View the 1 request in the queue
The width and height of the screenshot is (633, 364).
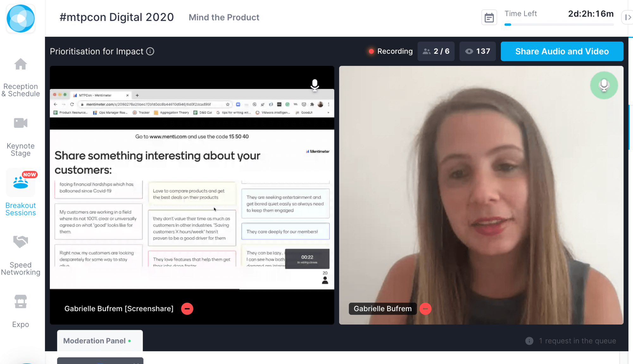coord(577,341)
